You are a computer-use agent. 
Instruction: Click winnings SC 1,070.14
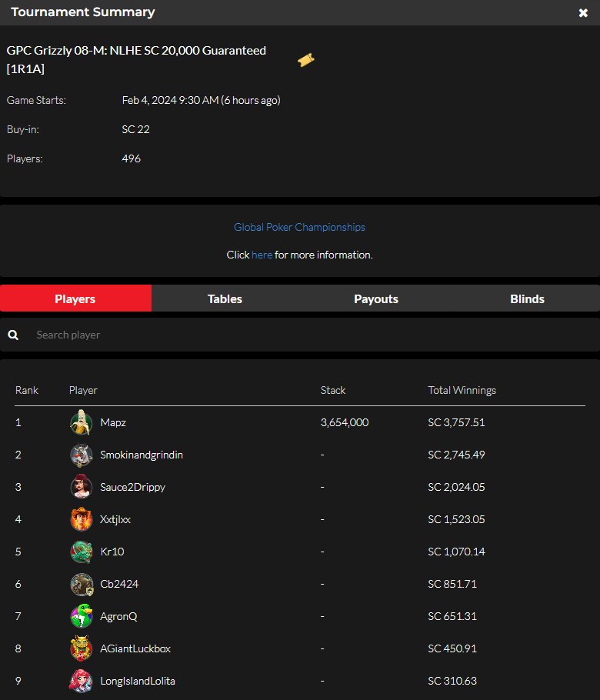tap(456, 552)
